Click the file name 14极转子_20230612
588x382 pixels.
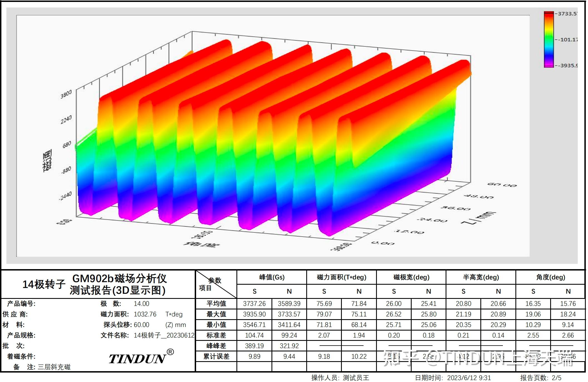tap(164, 335)
